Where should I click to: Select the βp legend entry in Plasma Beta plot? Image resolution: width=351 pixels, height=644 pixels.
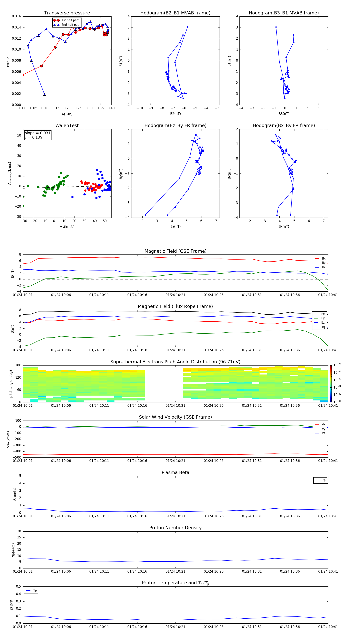point(320,480)
